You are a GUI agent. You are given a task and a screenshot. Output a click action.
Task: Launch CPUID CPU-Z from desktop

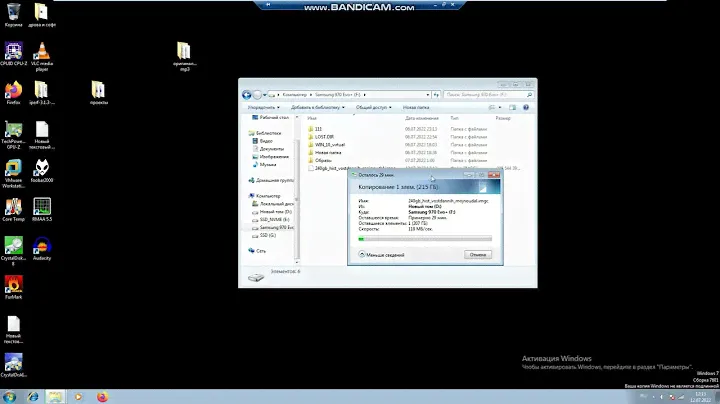pyautogui.click(x=13, y=53)
